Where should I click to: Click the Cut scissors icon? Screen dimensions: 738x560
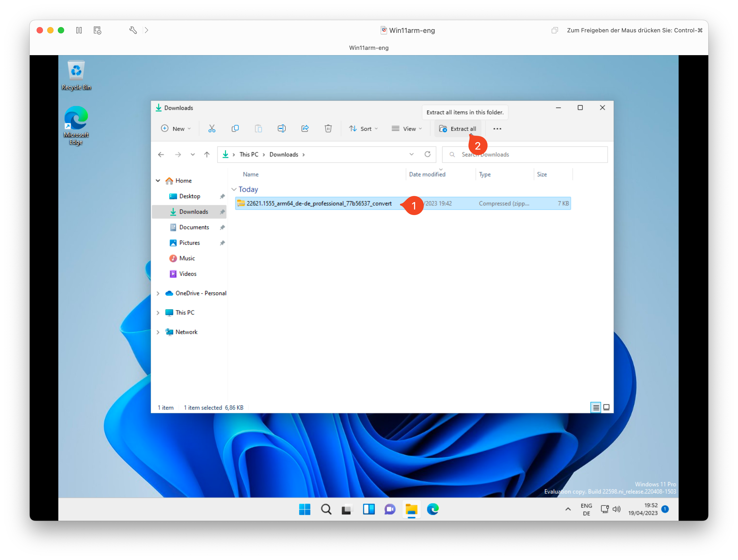click(212, 129)
